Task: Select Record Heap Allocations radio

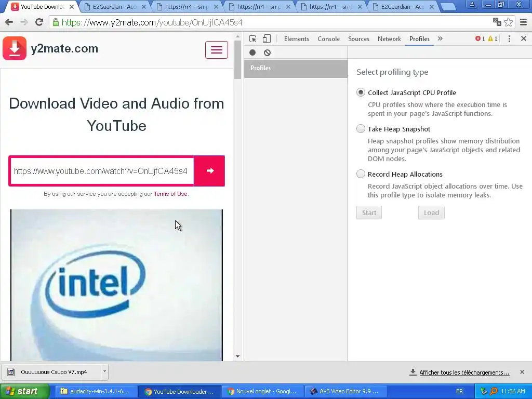Action: 361,174
